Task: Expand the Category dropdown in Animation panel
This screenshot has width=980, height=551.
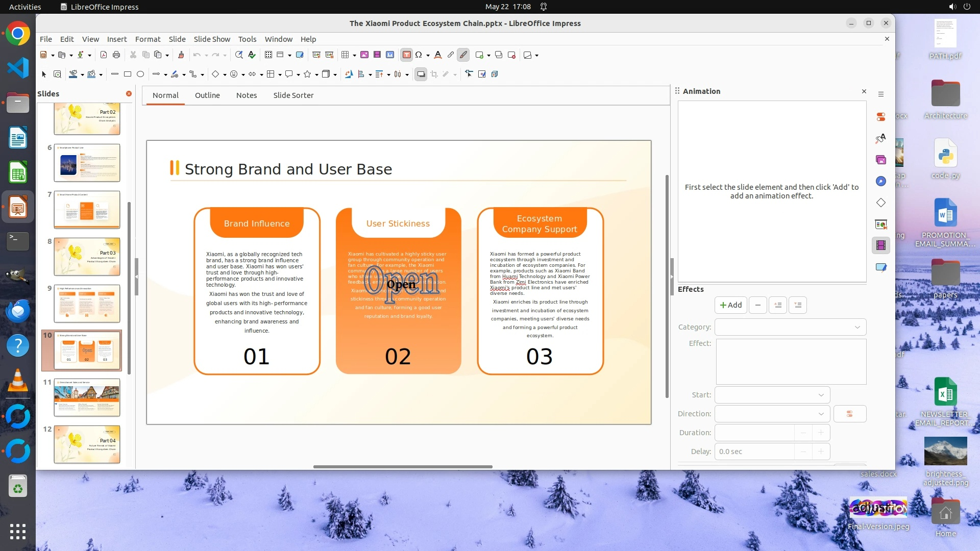Action: click(x=790, y=327)
